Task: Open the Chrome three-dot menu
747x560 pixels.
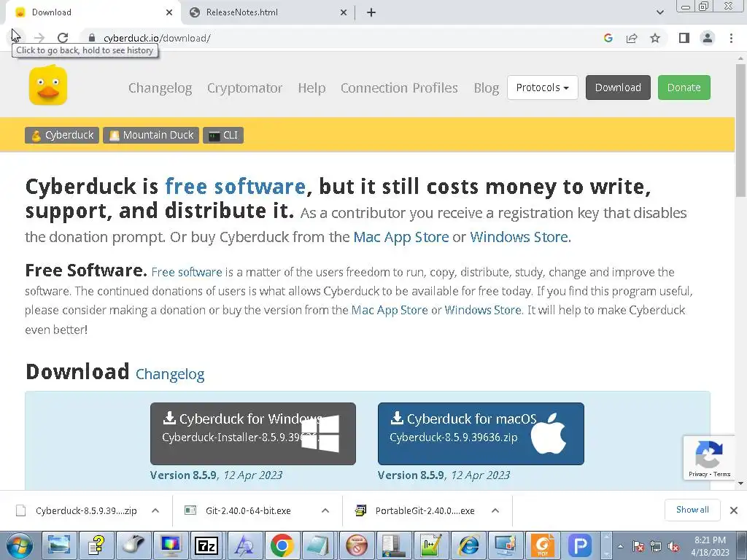Action: (731, 38)
